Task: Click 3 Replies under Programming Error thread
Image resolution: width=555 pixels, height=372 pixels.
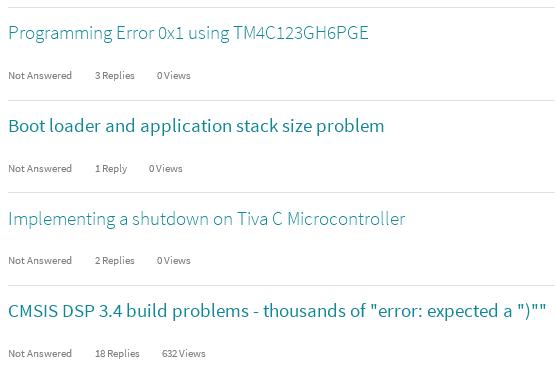Action: point(115,75)
